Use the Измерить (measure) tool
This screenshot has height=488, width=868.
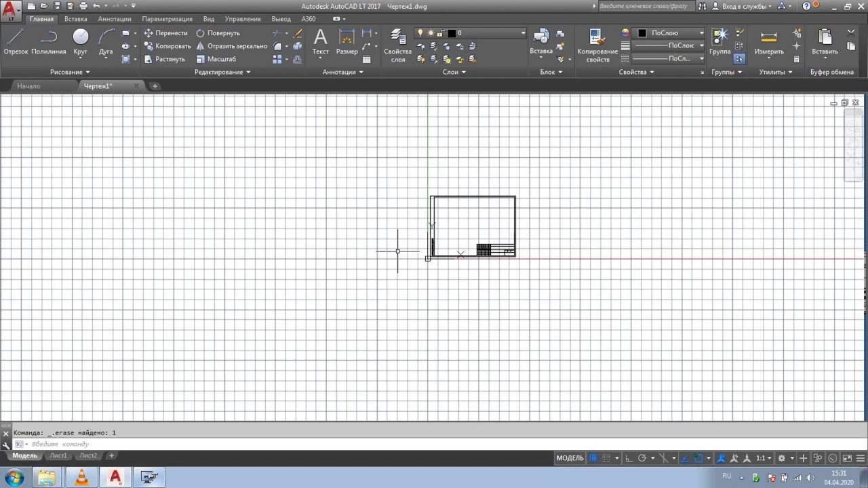pos(769,43)
